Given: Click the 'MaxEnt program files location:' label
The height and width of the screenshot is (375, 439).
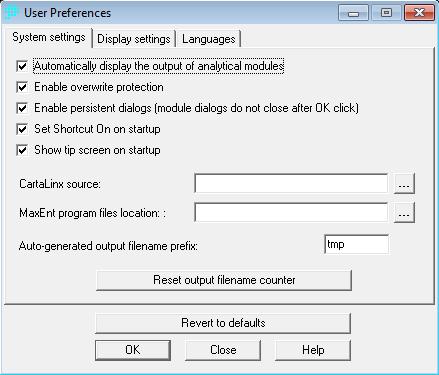Looking at the screenshot, I should (x=92, y=213).
